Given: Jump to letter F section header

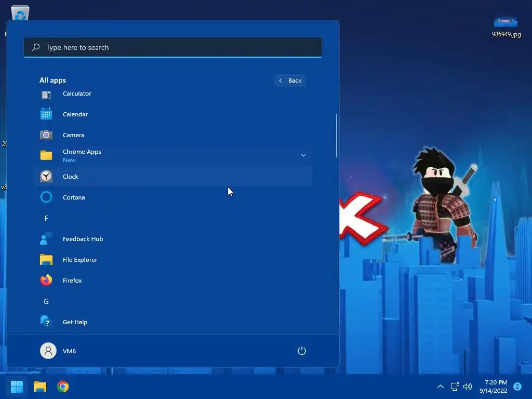Looking at the screenshot, I should [46, 218].
